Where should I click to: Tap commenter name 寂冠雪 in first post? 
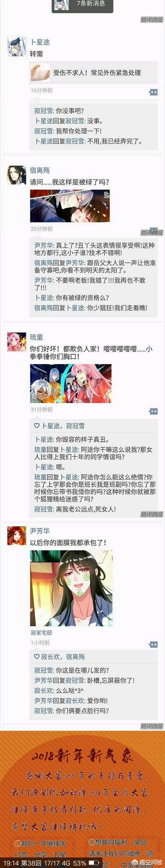[x=43, y=111]
